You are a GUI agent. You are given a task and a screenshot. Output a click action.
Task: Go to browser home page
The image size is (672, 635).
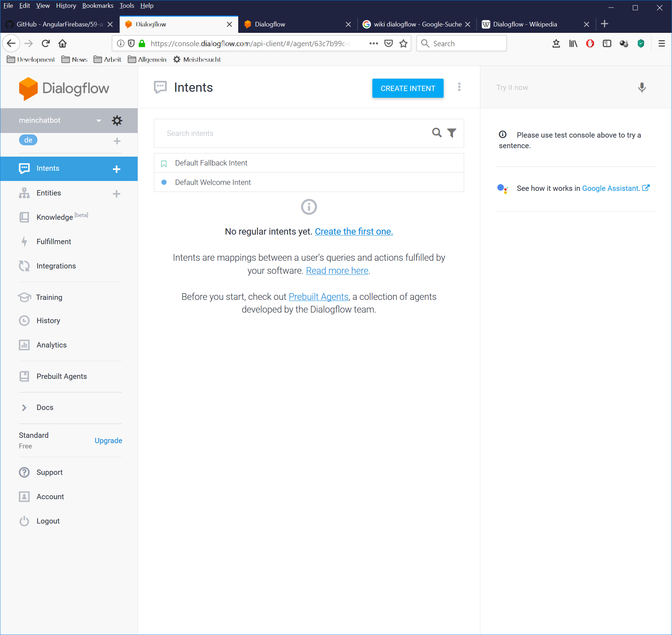pyautogui.click(x=62, y=43)
